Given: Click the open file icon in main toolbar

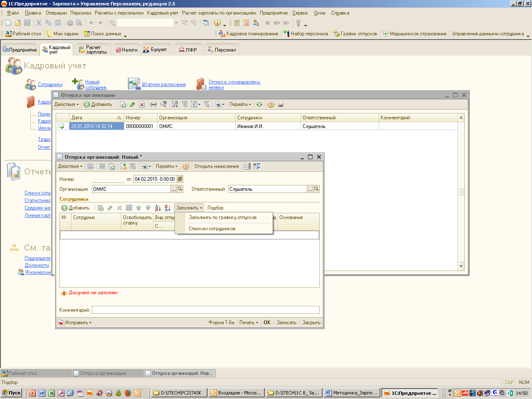Looking at the screenshot, I should [18, 23].
